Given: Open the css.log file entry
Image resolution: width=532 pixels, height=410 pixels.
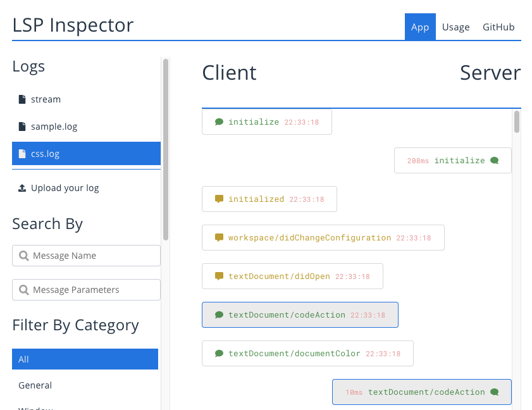Looking at the screenshot, I should [x=86, y=153].
